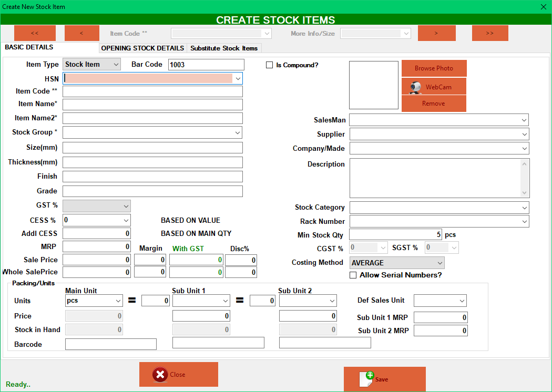This screenshot has width=552, height=392.
Task: Click inside the Bar Code field
Action: click(x=205, y=65)
